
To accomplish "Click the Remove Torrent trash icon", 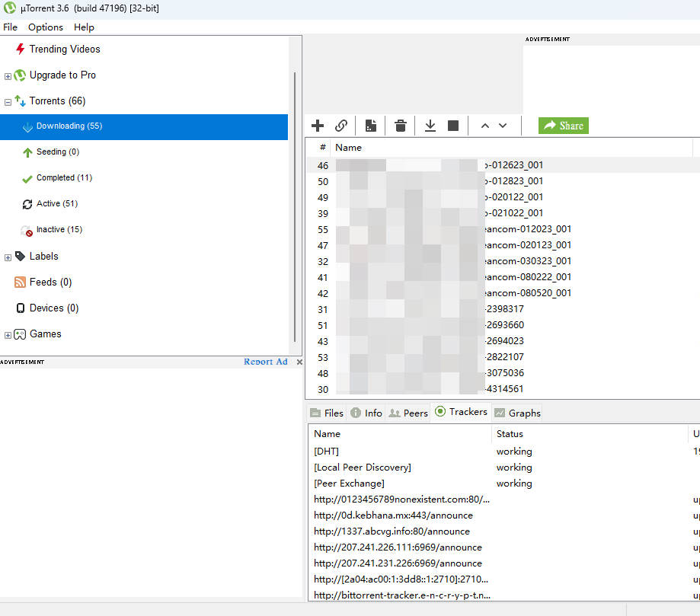I will pos(401,126).
